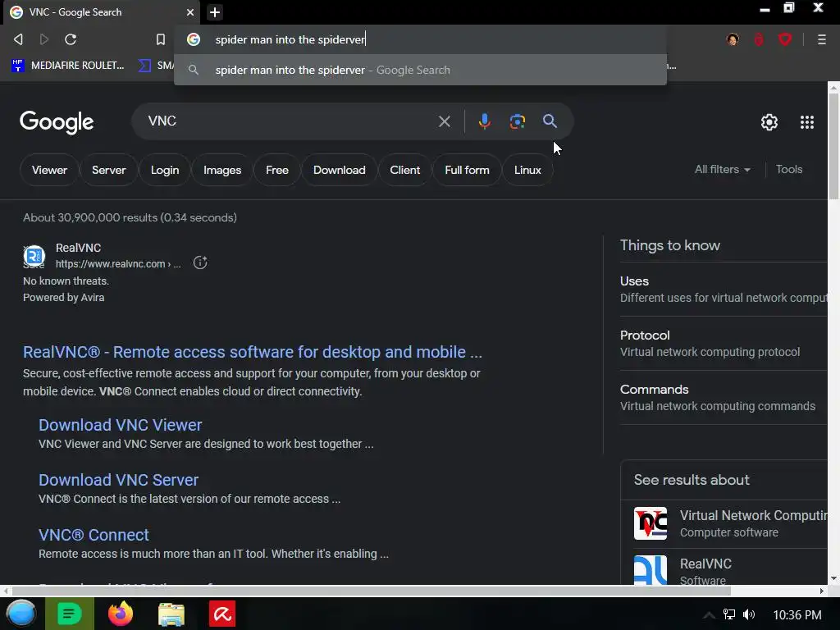The image size is (840, 630).
Task: Open Google settings gear
Action: click(769, 122)
